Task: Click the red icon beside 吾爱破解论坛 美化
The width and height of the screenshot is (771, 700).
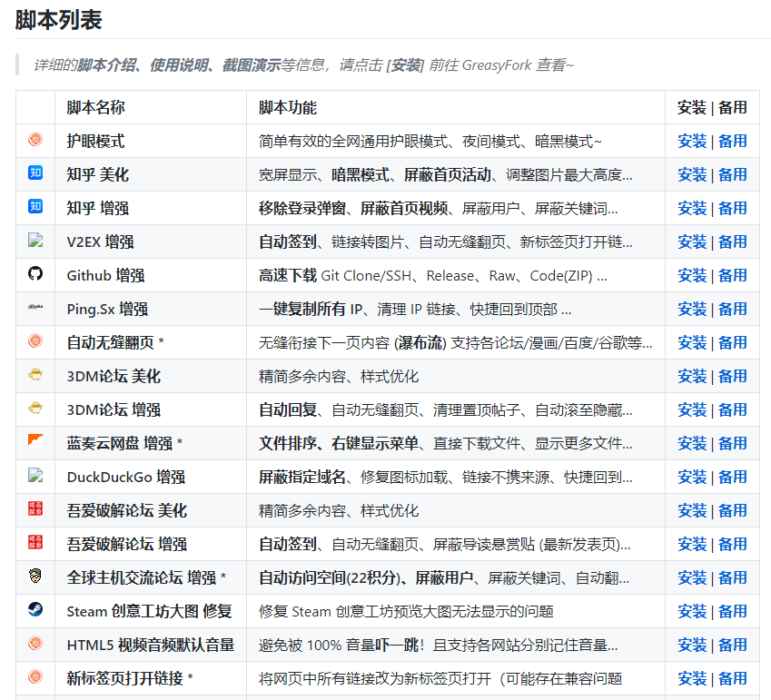Action: click(35, 509)
